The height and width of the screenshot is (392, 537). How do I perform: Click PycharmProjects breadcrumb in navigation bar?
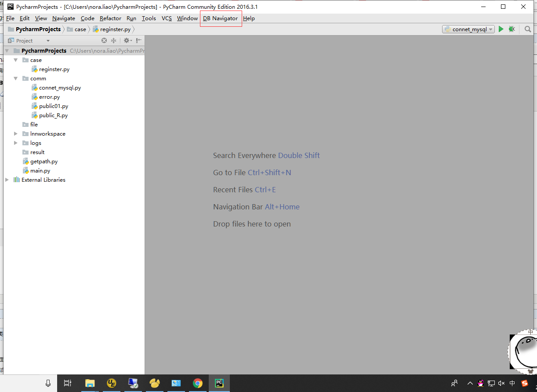pos(34,29)
